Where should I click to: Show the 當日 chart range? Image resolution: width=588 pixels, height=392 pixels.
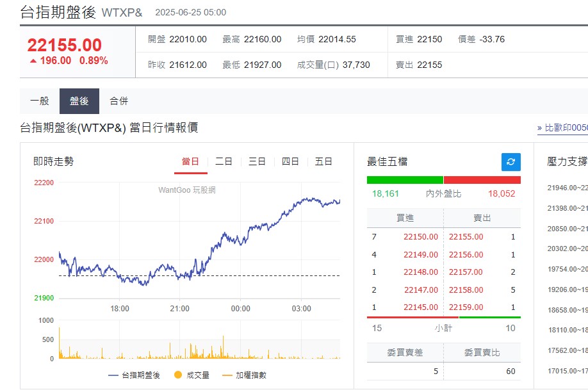click(x=190, y=161)
